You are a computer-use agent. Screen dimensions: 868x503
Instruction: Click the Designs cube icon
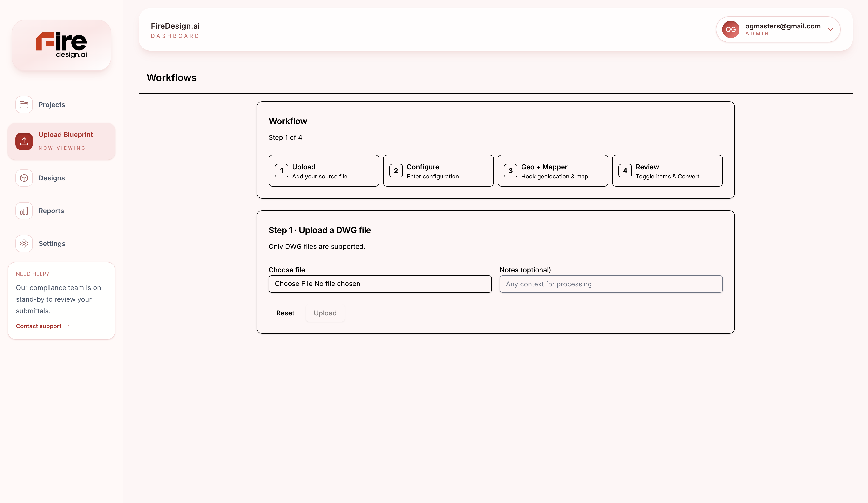(x=24, y=178)
